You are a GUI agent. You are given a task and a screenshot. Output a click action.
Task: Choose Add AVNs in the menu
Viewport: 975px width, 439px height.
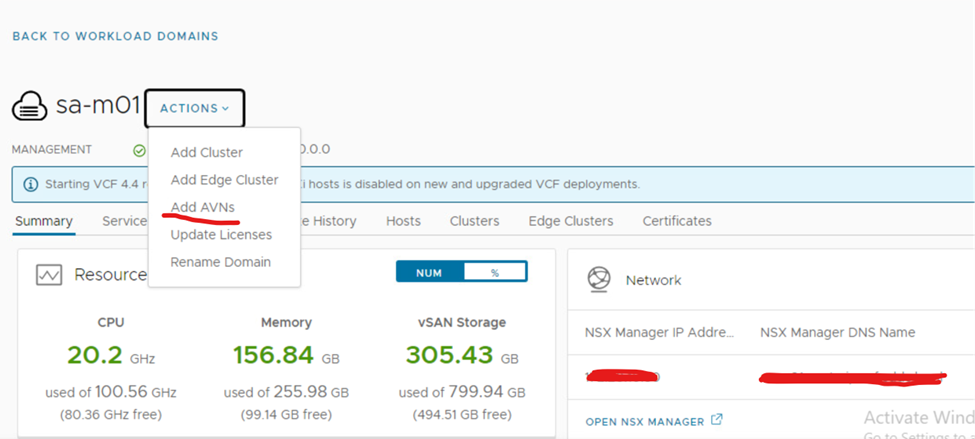coord(203,207)
